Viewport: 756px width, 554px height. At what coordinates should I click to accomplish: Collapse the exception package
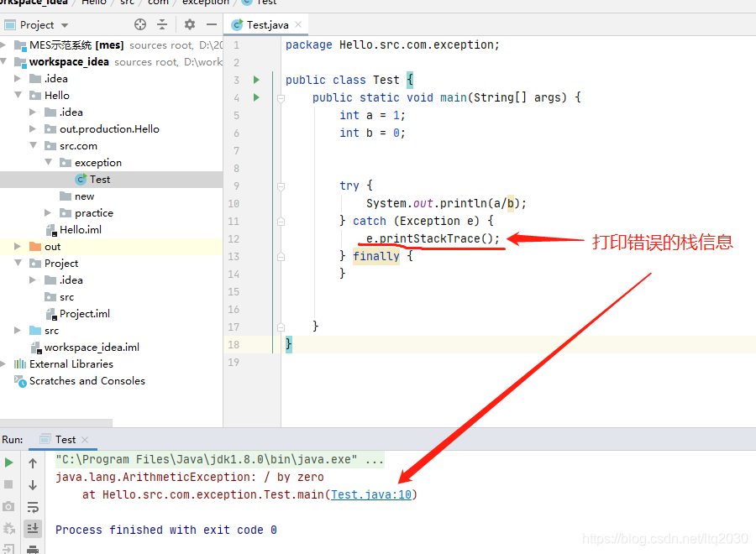[x=48, y=162]
